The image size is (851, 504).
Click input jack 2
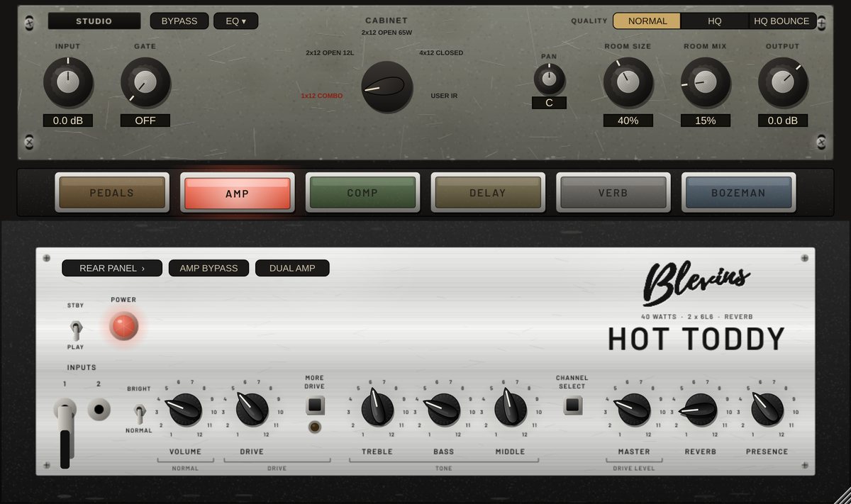(99, 409)
